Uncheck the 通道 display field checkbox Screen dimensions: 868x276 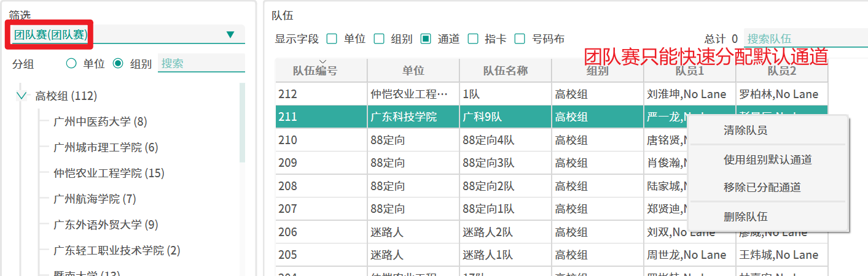[x=426, y=39]
